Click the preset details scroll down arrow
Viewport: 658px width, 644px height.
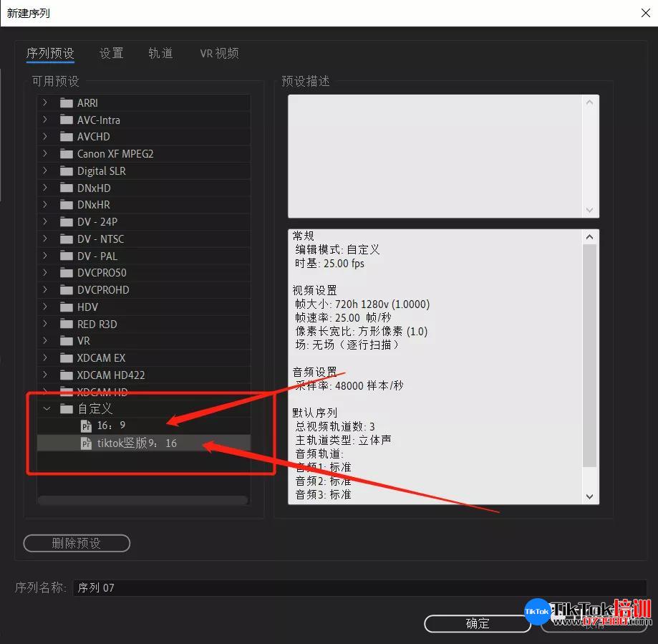pyautogui.click(x=589, y=496)
